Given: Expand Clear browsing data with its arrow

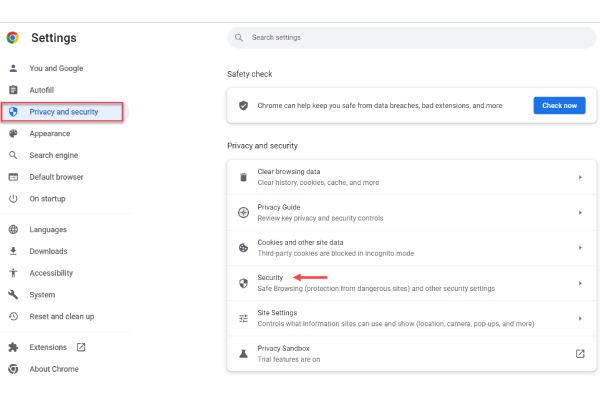Looking at the screenshot, I should [x=580, y=177].
